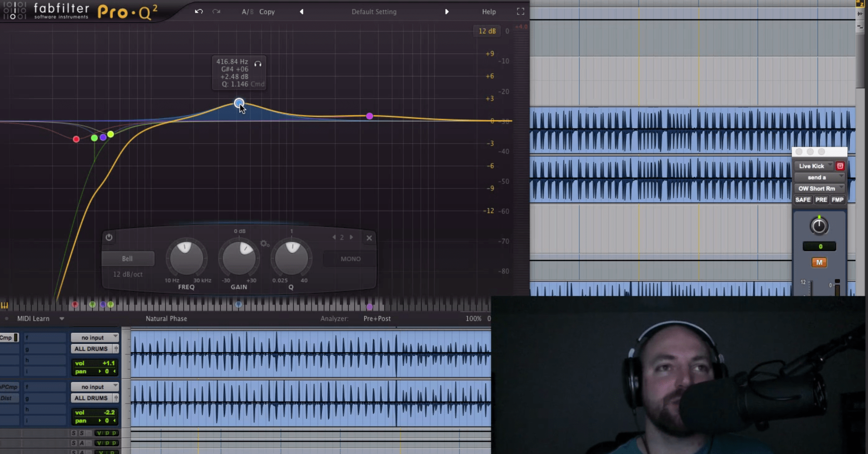
Task: Toggle PRE on the Live Kick send
Action: pos(821,200)
